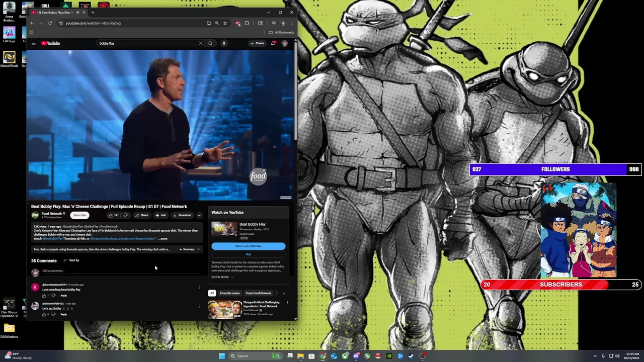The height and width of the screenshot is (362, 644).
Task: Open the Chrome three-dot menu
Action: (292, 23)
